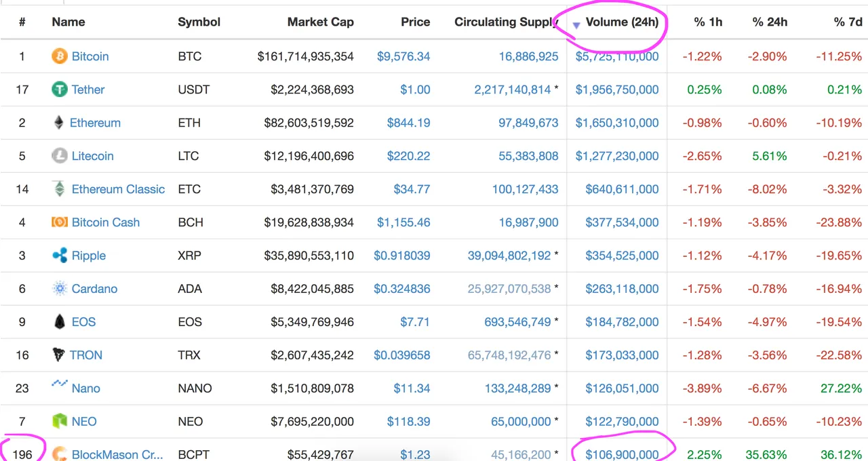Open the EOS coin page

click(x=84, y=322)
